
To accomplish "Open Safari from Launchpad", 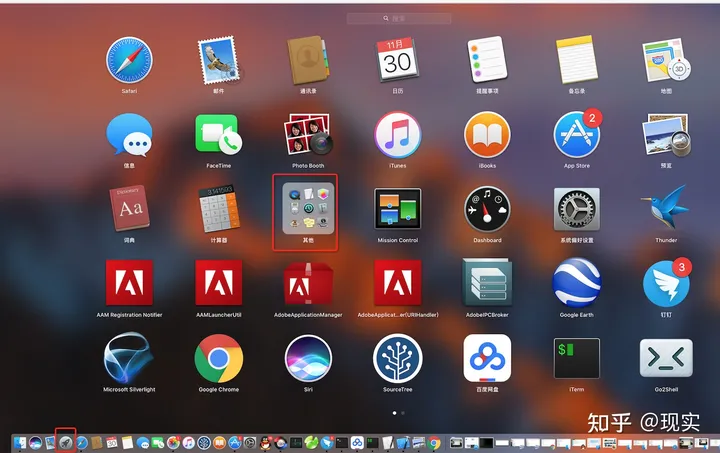I will pos(129,60).
